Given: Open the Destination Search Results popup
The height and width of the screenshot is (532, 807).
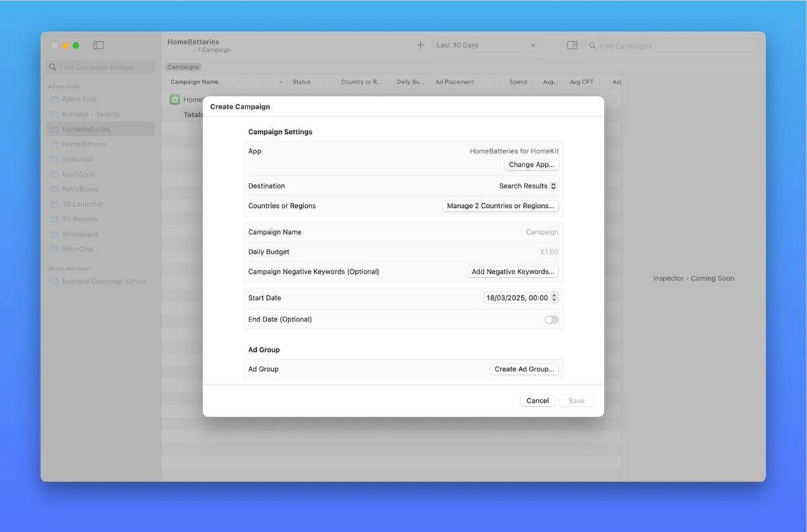Looking at the screenshot, I should [527, 186].
